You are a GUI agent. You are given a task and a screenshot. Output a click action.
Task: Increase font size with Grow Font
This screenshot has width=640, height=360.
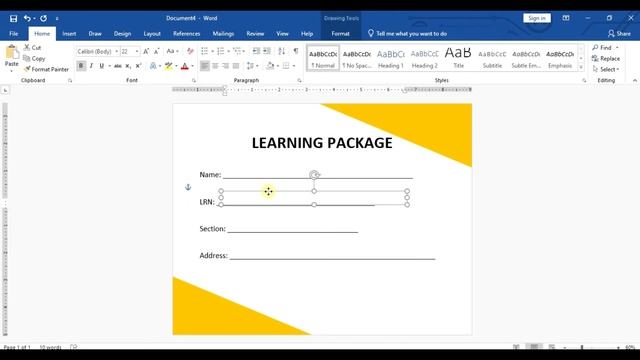tap(146, 51)
